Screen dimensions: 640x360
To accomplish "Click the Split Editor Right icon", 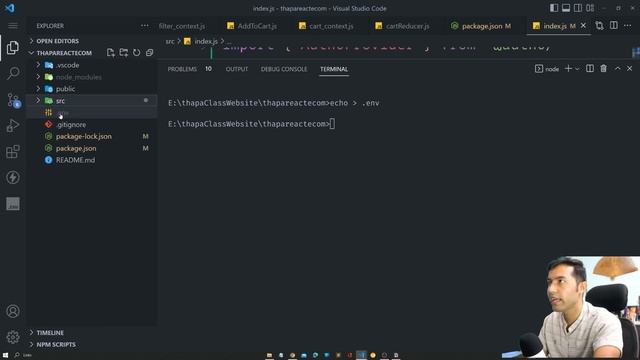I will (613, 25).
